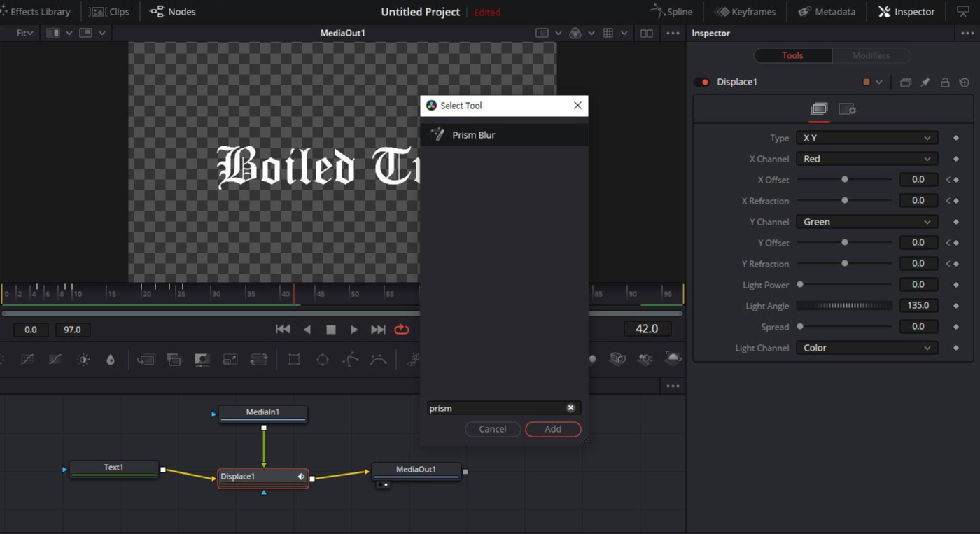Open the viewer Fit zoom dropdown
The height and width of the screenshot is (534, 980).
tap(24, 33)
